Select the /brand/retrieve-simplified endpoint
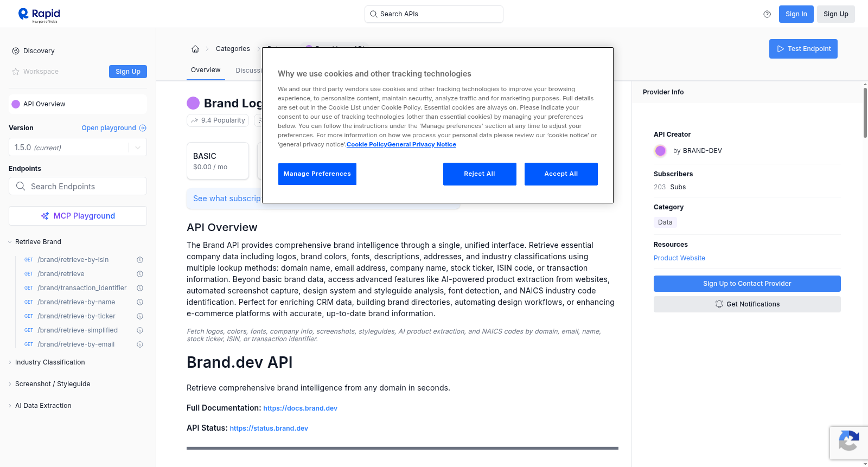The image size is (868, 467). [78, 330]
